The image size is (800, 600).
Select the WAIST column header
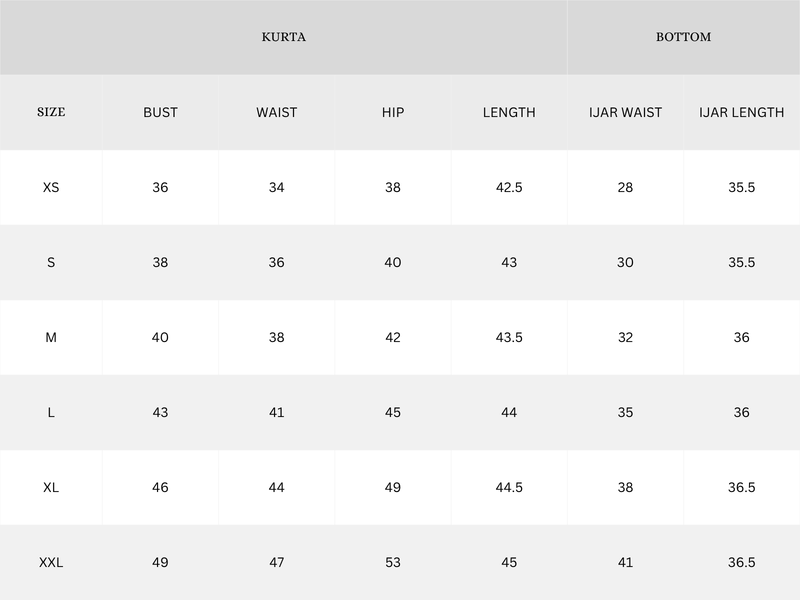276,112
